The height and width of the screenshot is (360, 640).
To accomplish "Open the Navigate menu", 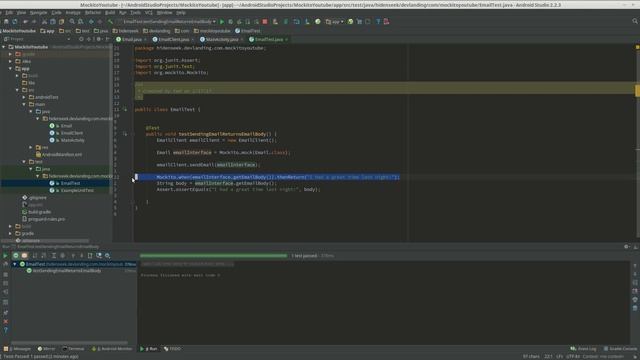I will 38,13.
